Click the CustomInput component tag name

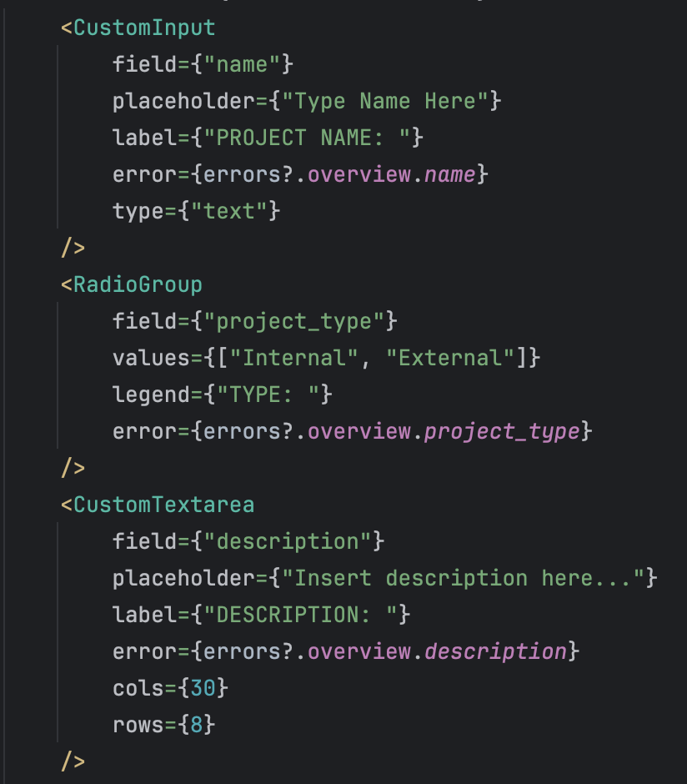pos(144,28)
